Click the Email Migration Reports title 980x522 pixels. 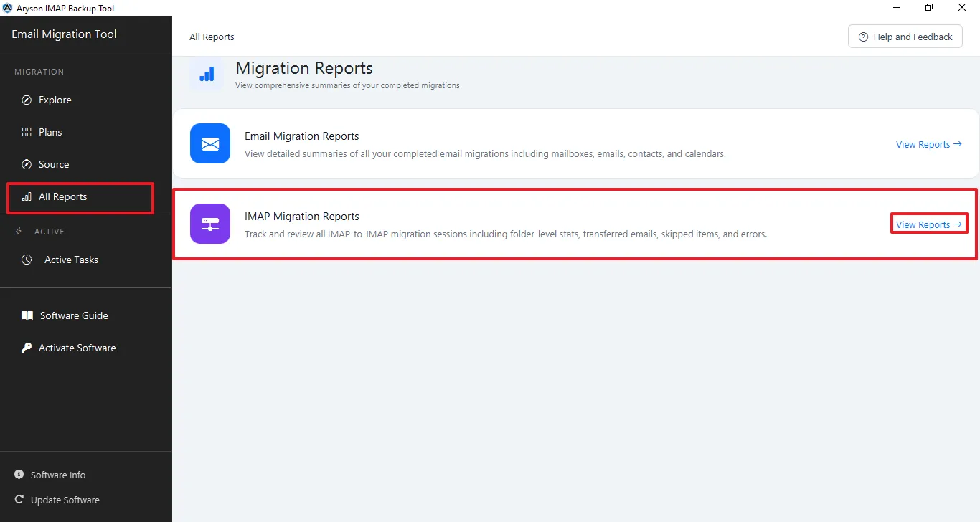click(x=301, y=136)
